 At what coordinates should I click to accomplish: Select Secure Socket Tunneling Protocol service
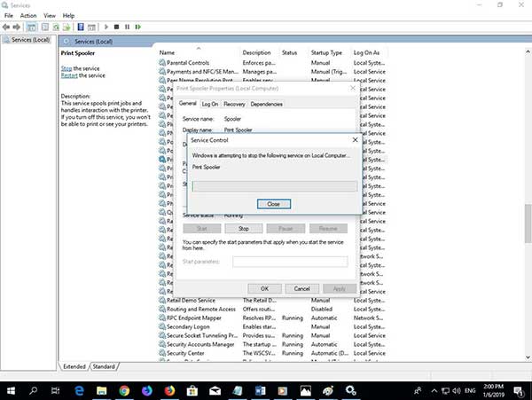point(272,335)
